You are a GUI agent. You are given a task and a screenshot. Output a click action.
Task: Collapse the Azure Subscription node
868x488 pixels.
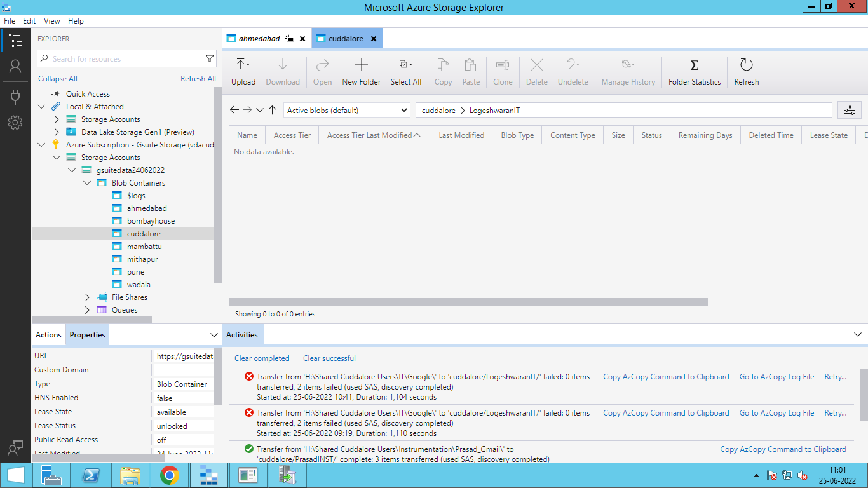pos(42,145)
